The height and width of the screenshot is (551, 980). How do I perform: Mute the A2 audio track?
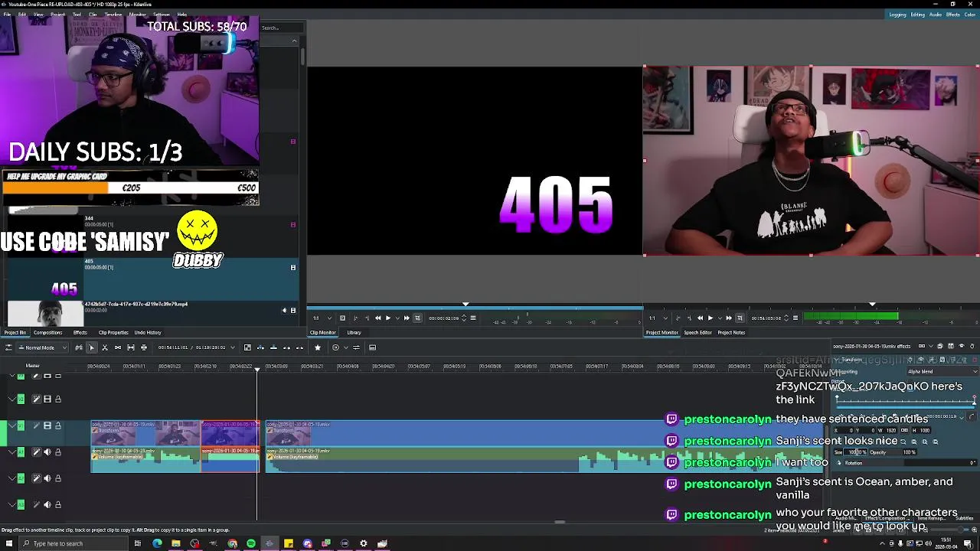(x=47, y=478)
